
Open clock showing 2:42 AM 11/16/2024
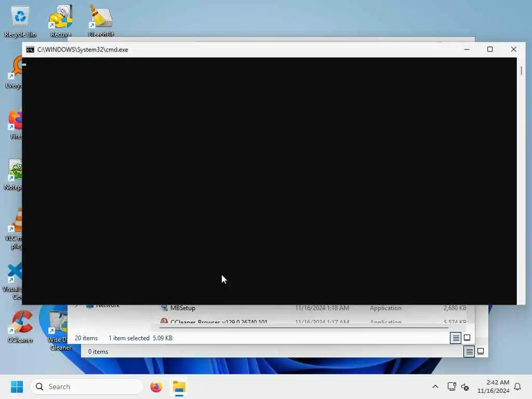[x=494, y=387]
